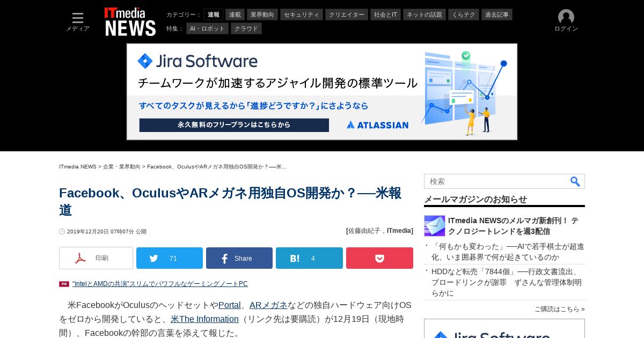This screenshot has height=338, width=644.
Task: Click the メールマガジンのお知らせ heading
Action: tap(475, 200)
